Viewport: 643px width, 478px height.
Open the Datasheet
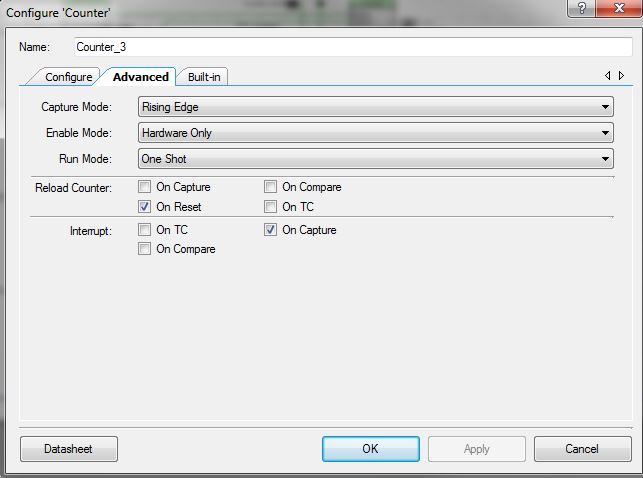coord(69,449)
